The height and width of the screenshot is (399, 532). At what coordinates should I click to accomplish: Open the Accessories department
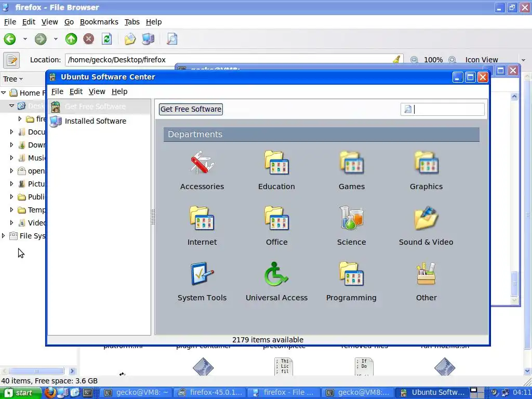click(202, 170)
